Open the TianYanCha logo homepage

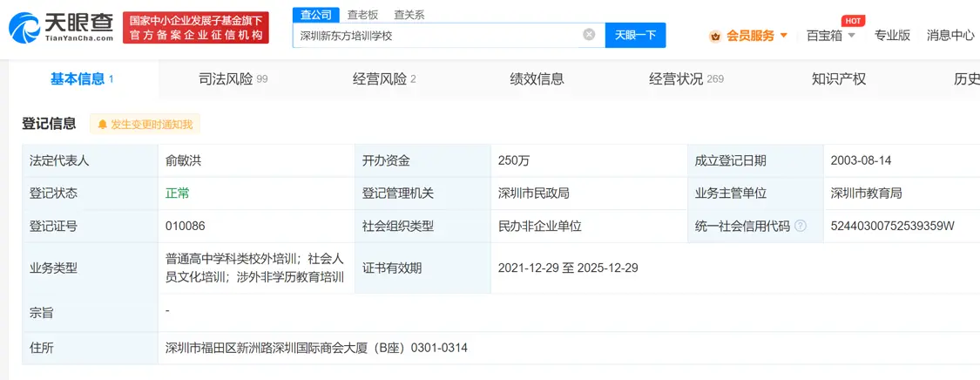click(61, 28)
